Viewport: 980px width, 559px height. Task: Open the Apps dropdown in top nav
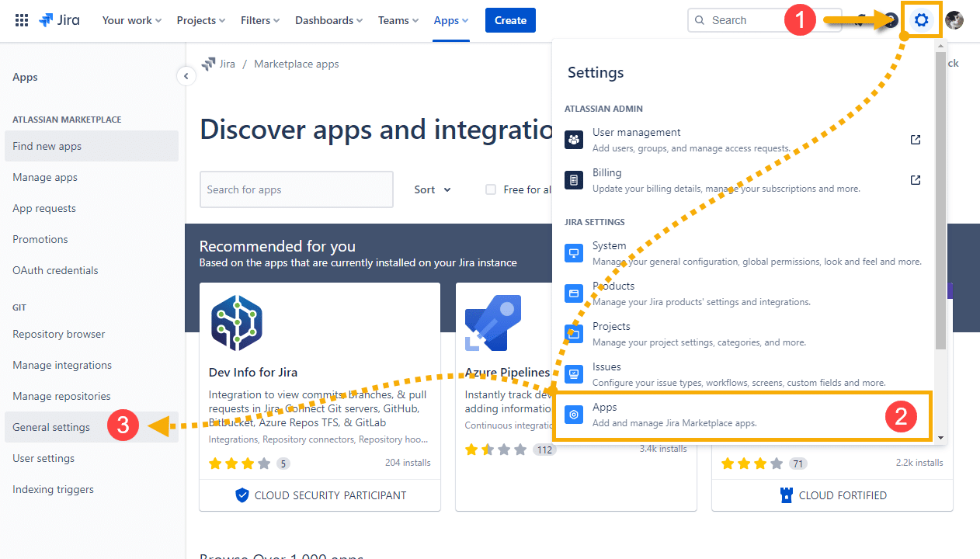[451, 20]
